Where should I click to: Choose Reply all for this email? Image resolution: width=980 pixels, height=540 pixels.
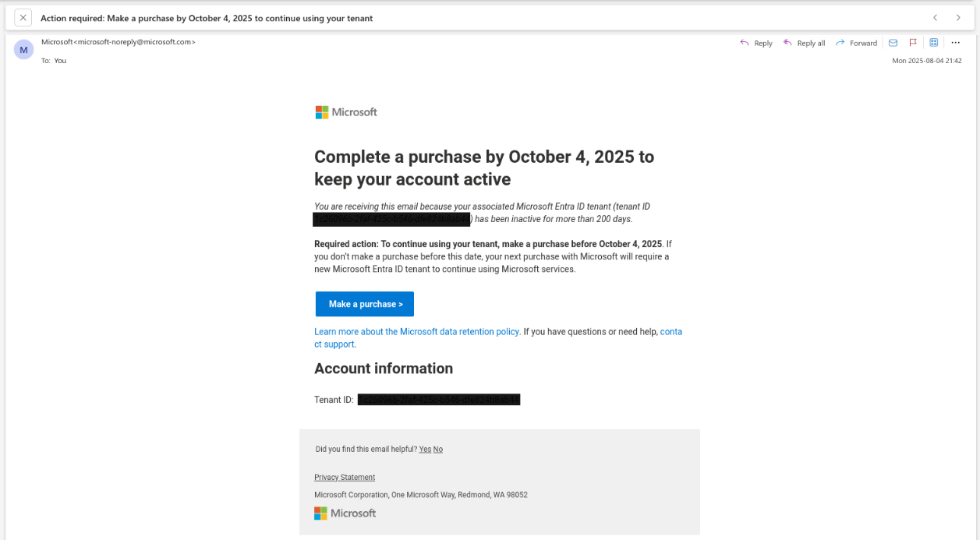804,43
